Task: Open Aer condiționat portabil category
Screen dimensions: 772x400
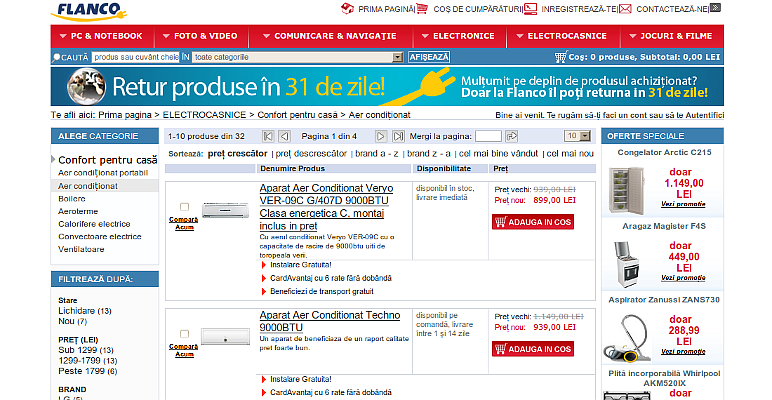Action: click(x=103, y=173)
